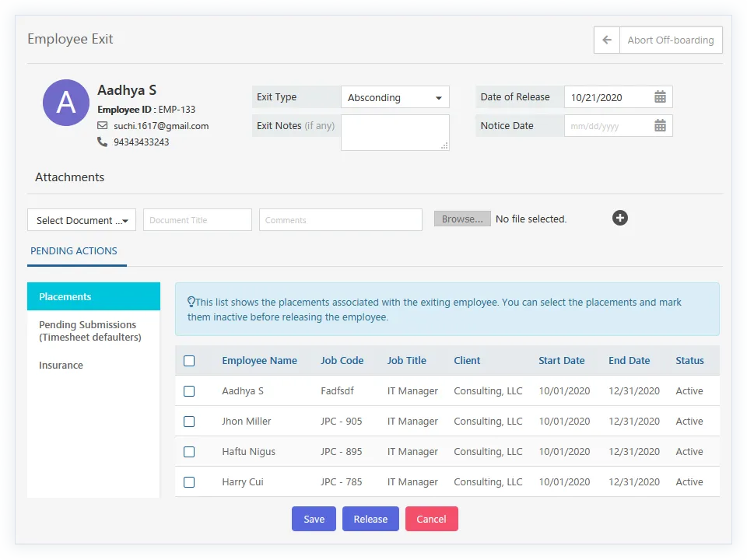Click the email icon next to suchi.1617@gmail.com
This screenshot has width=747, height=560.
point(101,126)
